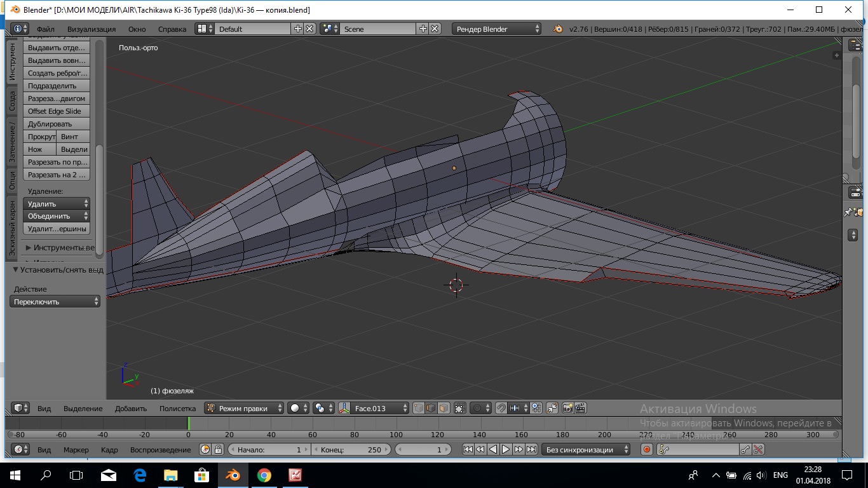Click the Дублировать button
Viewport: 868px width, 488px height.
tap(57, 124)
